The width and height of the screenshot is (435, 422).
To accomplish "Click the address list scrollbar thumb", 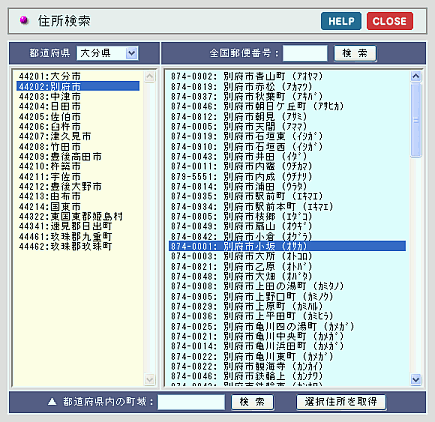I will point(416,120).
